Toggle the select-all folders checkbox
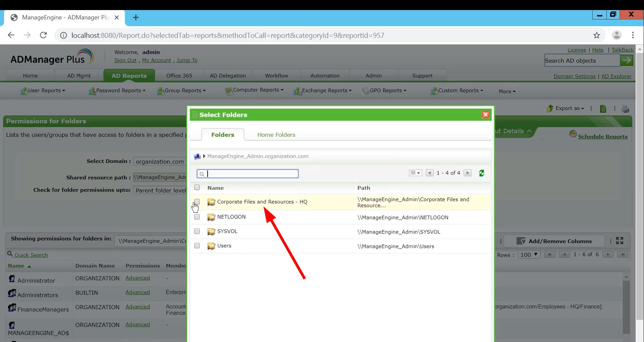The height and width of the screenshot is (342, 644). coord(197,187)
